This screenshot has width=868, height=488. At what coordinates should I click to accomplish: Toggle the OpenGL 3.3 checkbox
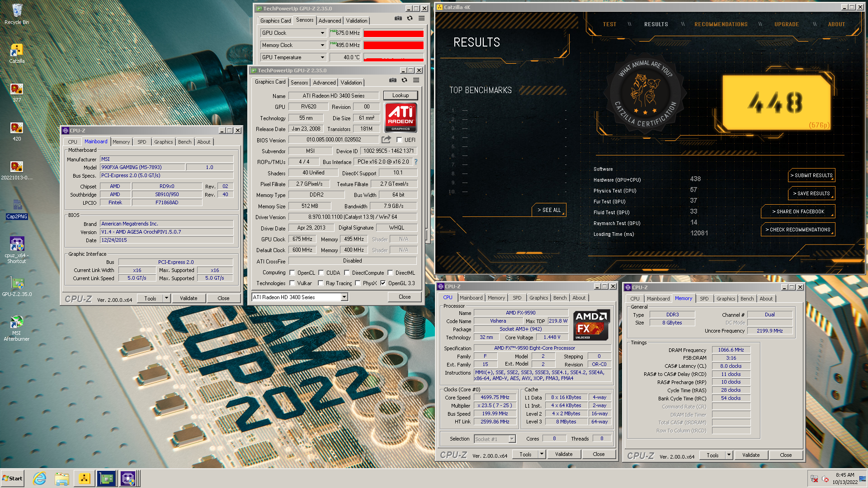pos(383,283)
